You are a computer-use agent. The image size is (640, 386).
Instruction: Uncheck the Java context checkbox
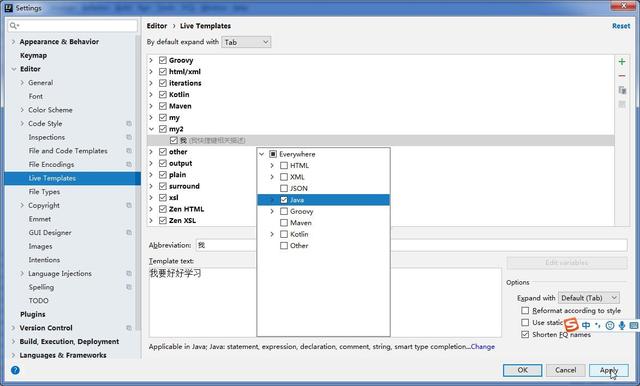[x=284, y=200]
